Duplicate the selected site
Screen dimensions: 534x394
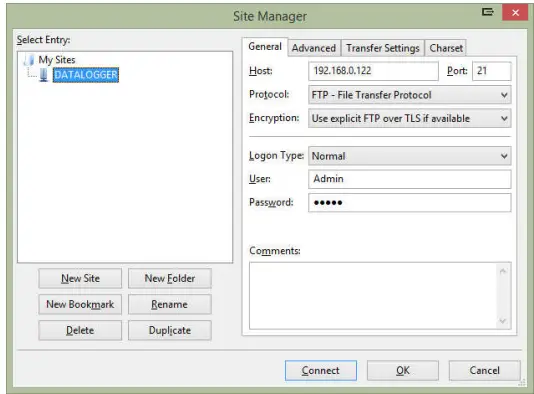click(x=170, y=330)
